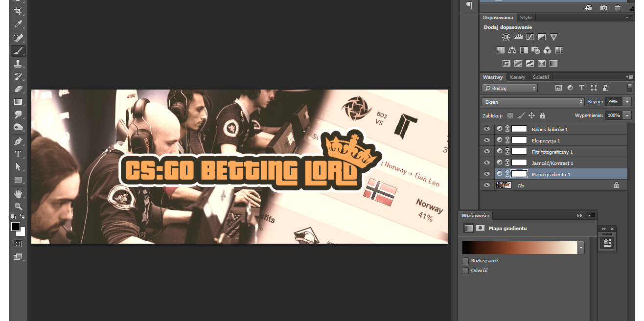Add a Posterize adjustment
The image size is (644, 321).
pyautogui.click(x=518, y=63)
